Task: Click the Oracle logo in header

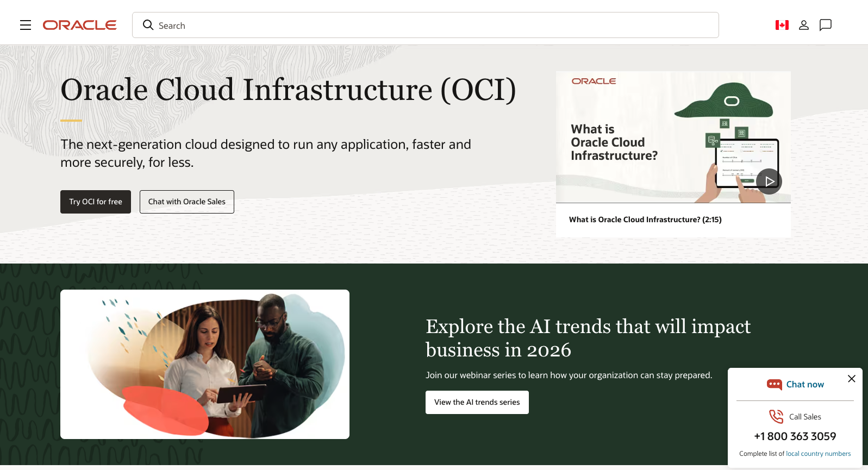Action: tap(80, 25)
